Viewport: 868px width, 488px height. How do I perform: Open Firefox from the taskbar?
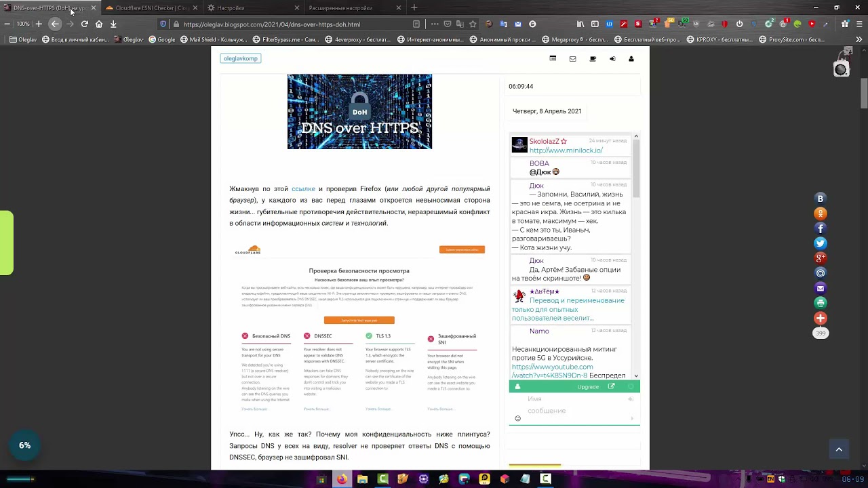pos(342,479)
